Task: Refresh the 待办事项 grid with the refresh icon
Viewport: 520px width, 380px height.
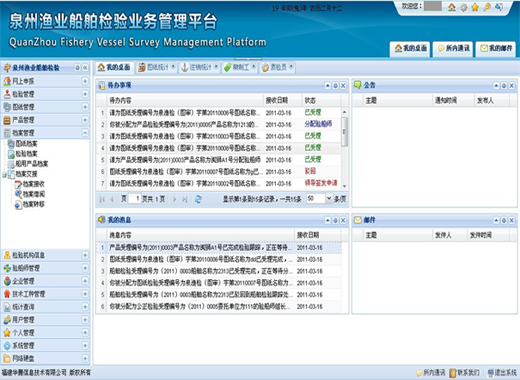Action: (198, 199)
